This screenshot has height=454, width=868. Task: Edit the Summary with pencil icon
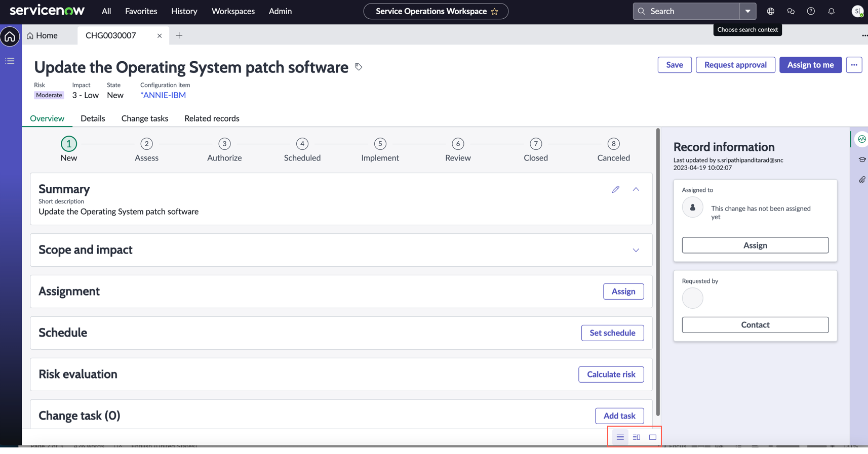[x=616, y=189]
